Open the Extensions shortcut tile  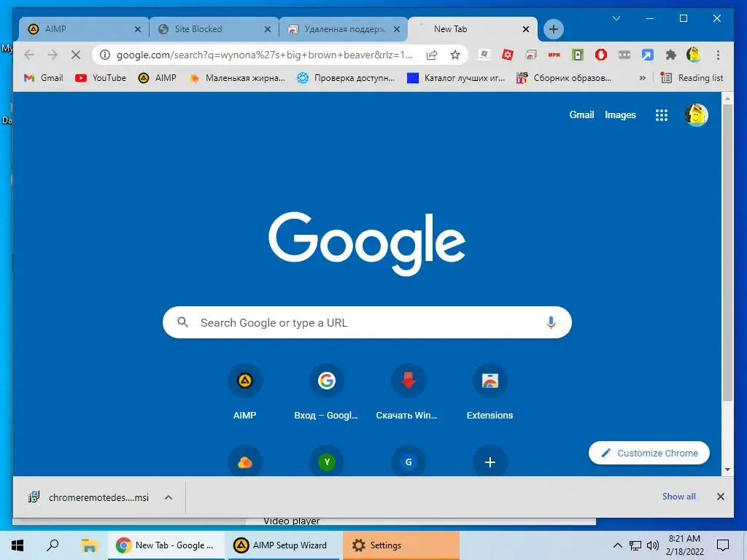point(489,393)
